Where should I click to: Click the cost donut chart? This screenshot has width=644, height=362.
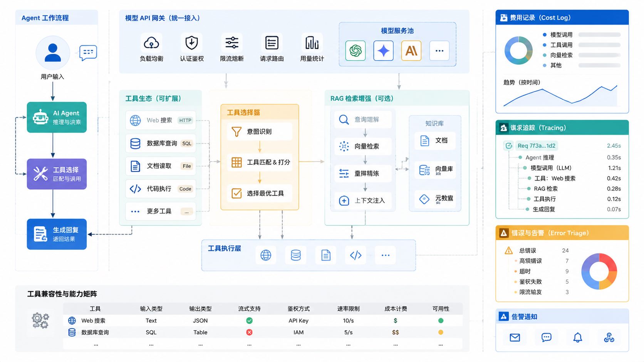(x=518, y=50)
